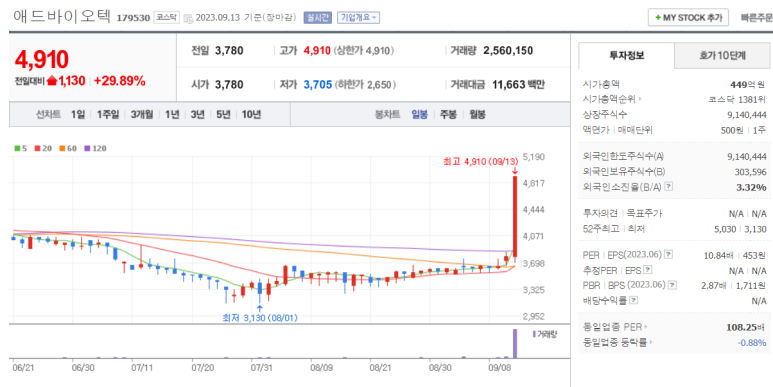
Task: Select the 3년 line chart period
Action: point(197,114)
